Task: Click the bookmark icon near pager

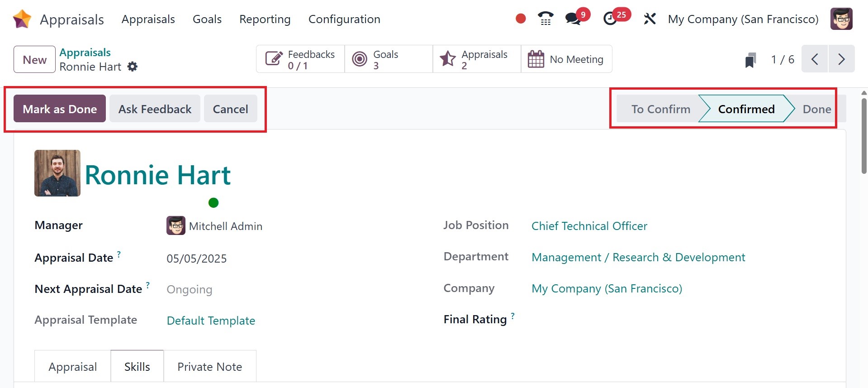Action: [750, 60]
